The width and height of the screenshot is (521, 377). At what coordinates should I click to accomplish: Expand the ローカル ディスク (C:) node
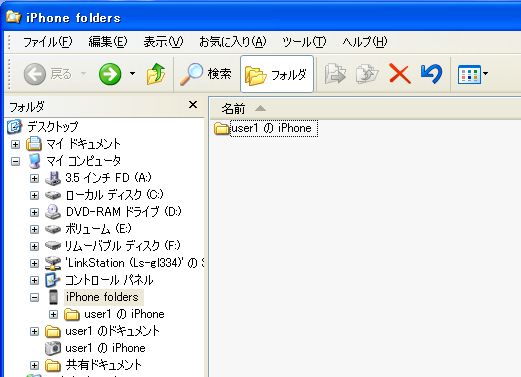tap(34, 195)
